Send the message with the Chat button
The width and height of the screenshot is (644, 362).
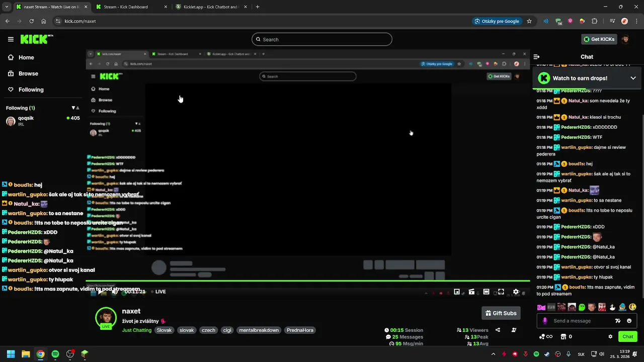pos(628,336)
